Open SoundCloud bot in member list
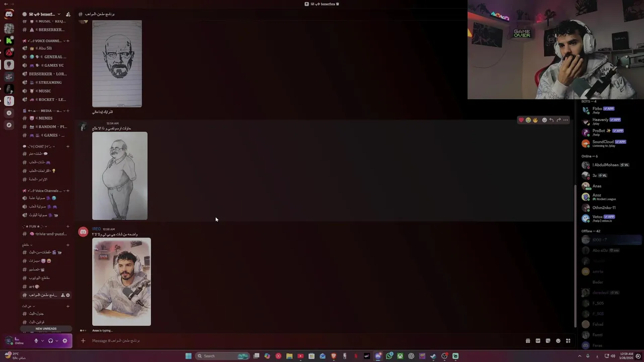This screenshot has width=644, height=362. tap(610, 143)
